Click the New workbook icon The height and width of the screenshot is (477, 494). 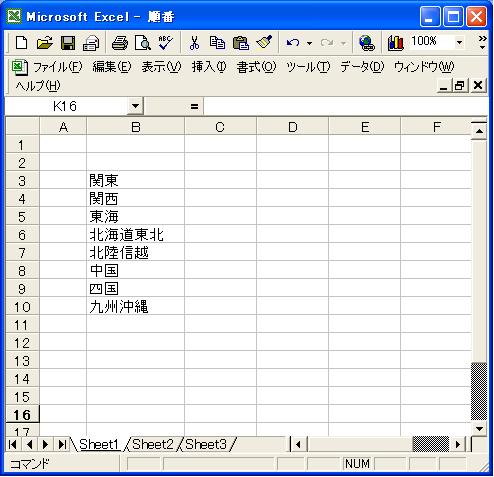click(x=22, y=43)
